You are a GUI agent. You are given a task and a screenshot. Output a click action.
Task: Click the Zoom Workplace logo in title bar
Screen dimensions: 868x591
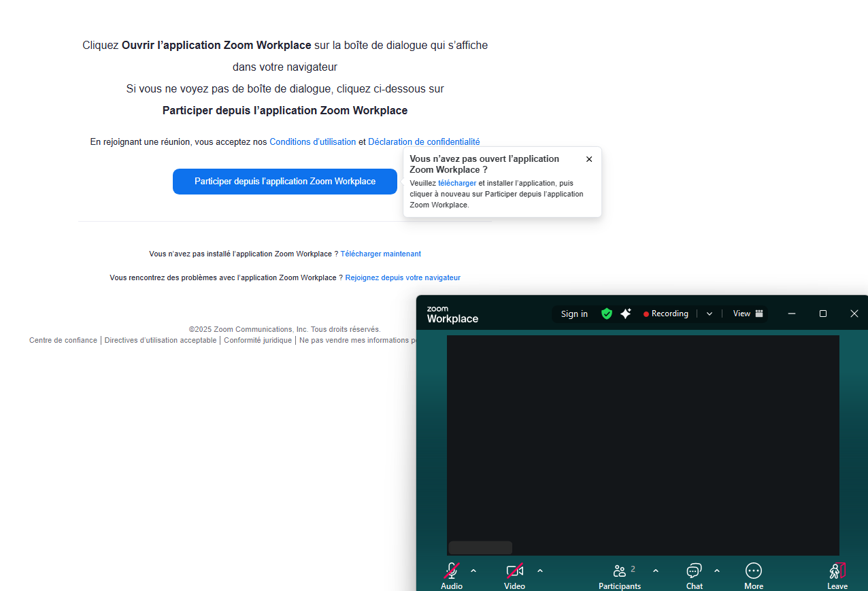452,315
